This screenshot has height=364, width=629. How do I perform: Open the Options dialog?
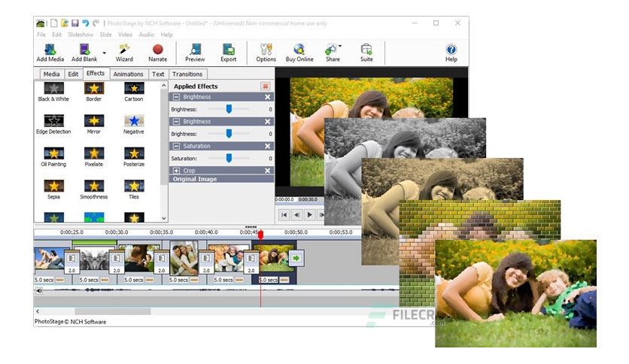coord(266,53)
